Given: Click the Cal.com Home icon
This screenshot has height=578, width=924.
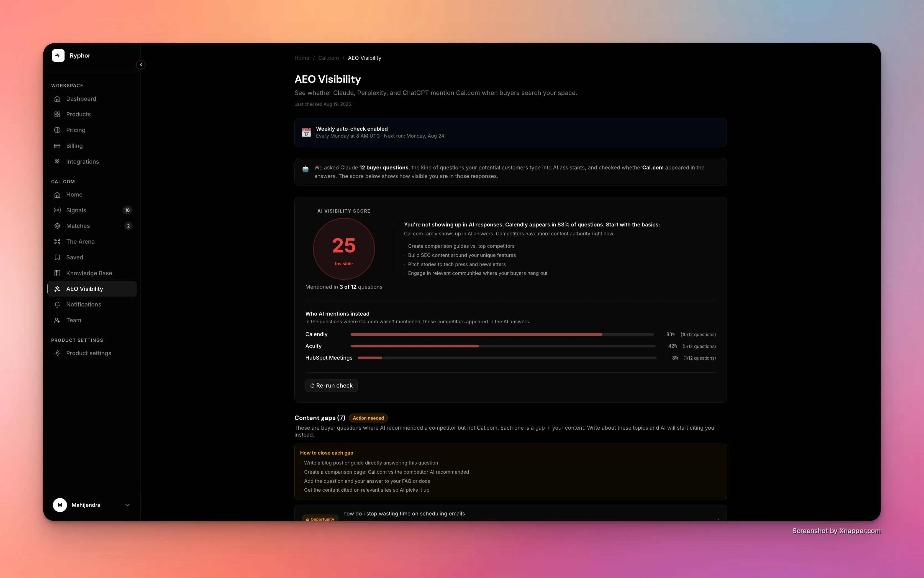Looking at the screenshot, I should tap(57, 195).
